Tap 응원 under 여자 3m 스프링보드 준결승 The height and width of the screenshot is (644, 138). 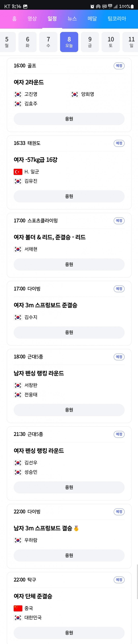tap(69, 332)
